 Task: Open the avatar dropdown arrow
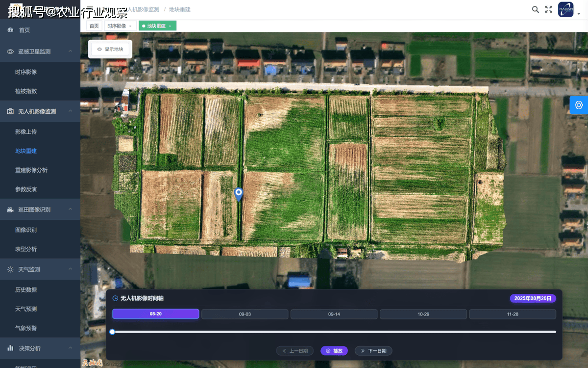579,13
